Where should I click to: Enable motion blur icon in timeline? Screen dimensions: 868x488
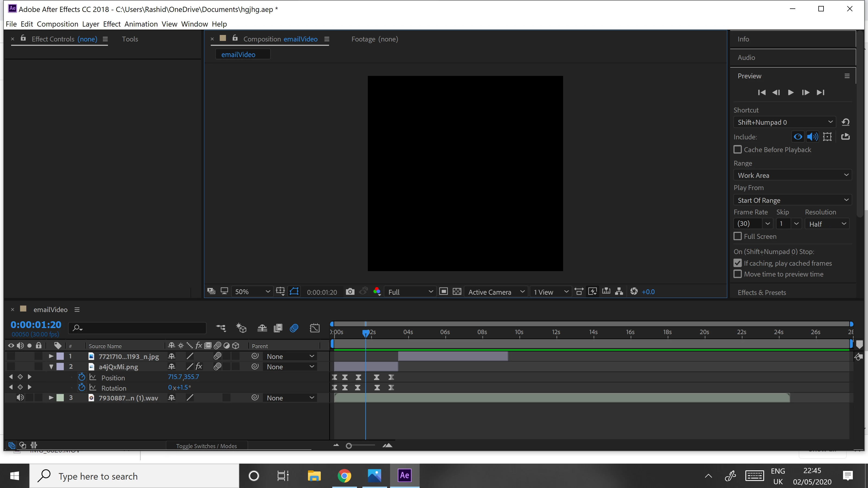click(294, 328)
